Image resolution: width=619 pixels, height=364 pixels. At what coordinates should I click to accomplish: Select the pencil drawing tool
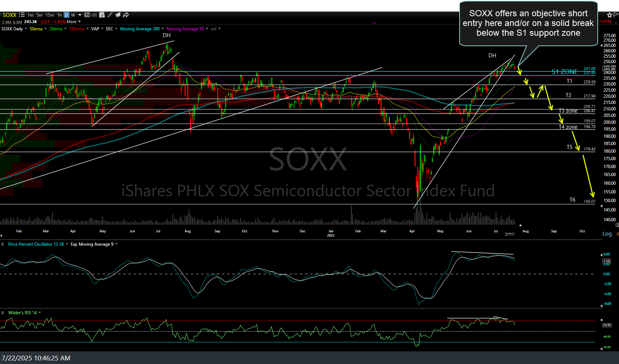(x=110, y=15)
